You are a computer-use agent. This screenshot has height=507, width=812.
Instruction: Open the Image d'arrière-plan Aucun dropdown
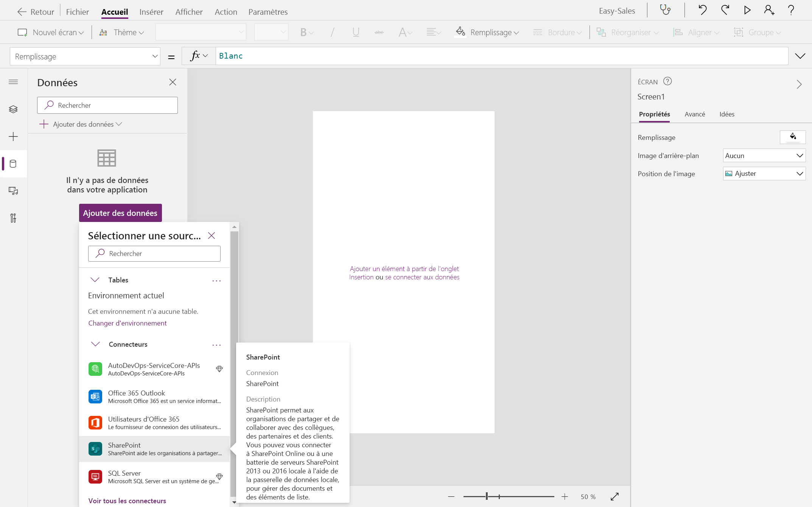(764, 155)
